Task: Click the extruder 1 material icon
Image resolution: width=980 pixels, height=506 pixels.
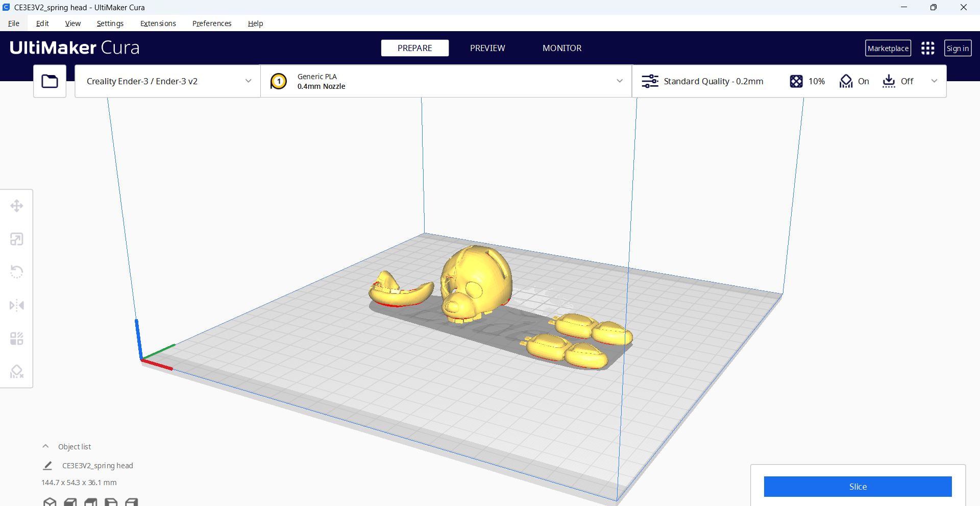Action: tap(279, 81)
